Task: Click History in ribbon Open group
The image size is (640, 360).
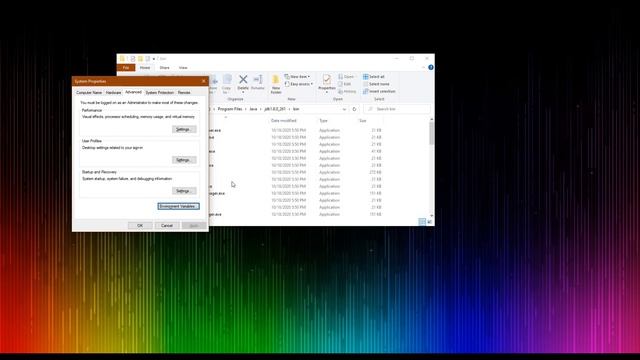Action: pyautogui.click(x=347, y=91)
